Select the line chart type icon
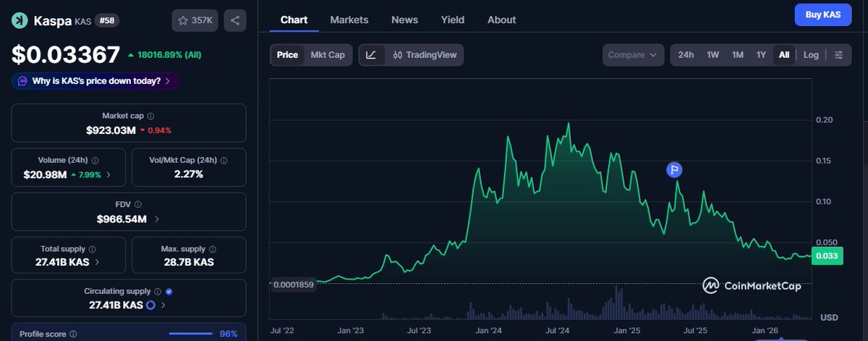Image resolution: width=868 pixels, height=341 pixels. [371, 55]
